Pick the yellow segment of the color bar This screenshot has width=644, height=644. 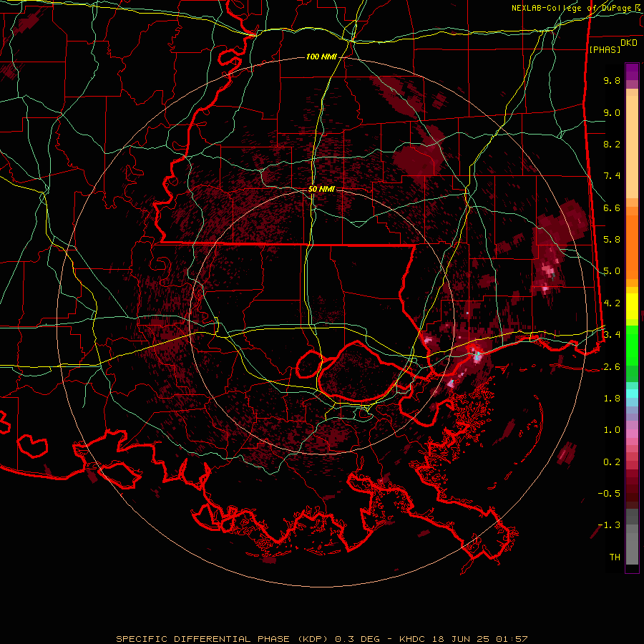[632, 306]
